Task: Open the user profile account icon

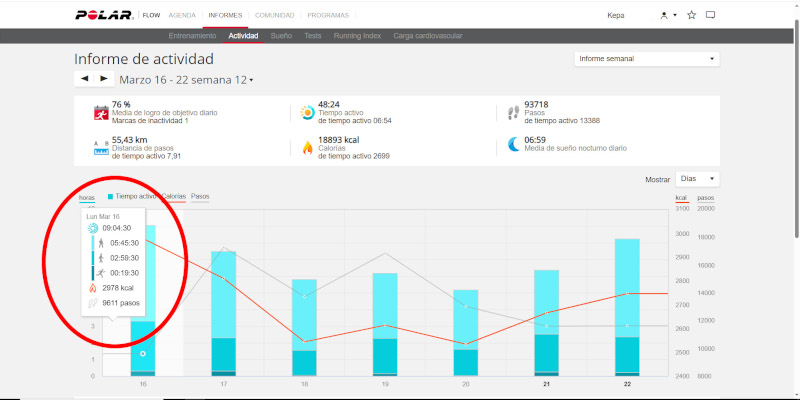Action: (664, 15)
